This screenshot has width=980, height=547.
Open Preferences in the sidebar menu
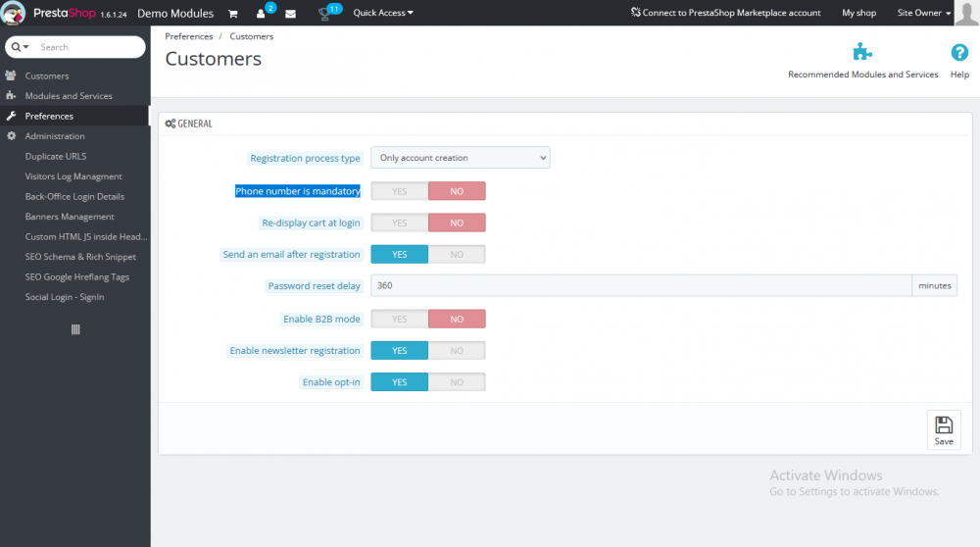49,116
